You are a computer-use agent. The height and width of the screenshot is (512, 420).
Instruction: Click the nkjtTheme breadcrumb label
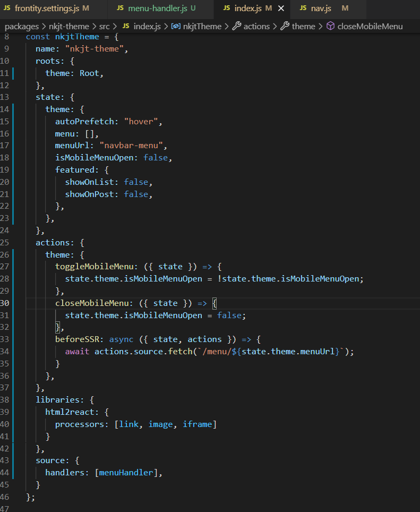(x=203, y=26)
